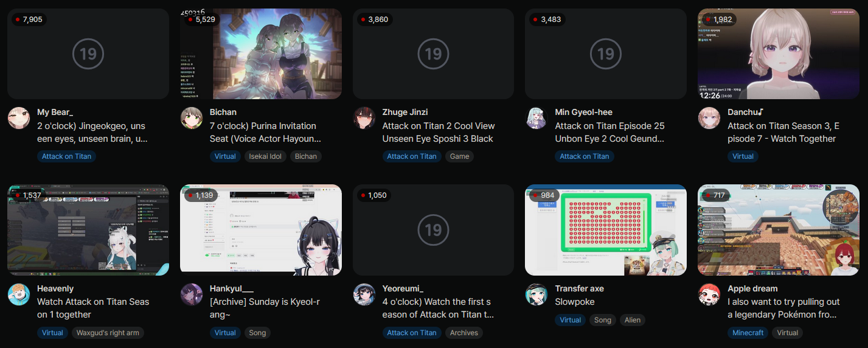This screenshot has height=348, width=868.
Task: Open the age-restricted 19 stream with 7,905 viewers
Action: (88, 54)
